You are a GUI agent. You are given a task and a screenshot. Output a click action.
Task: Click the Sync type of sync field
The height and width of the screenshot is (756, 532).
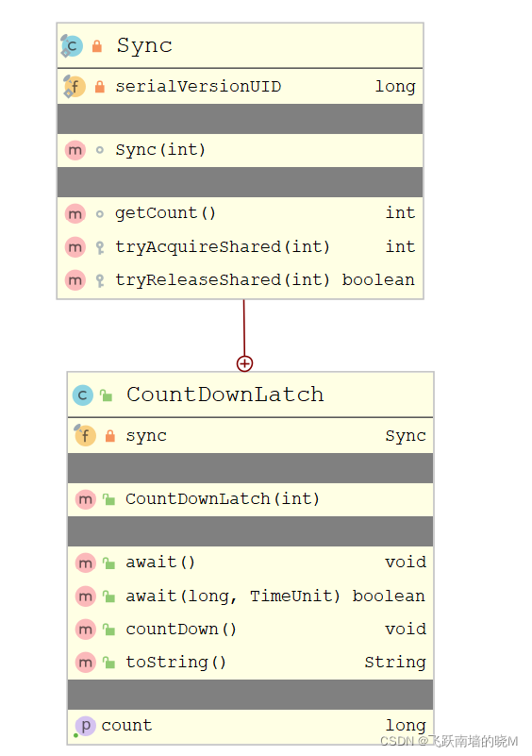(x=406, y=436)
